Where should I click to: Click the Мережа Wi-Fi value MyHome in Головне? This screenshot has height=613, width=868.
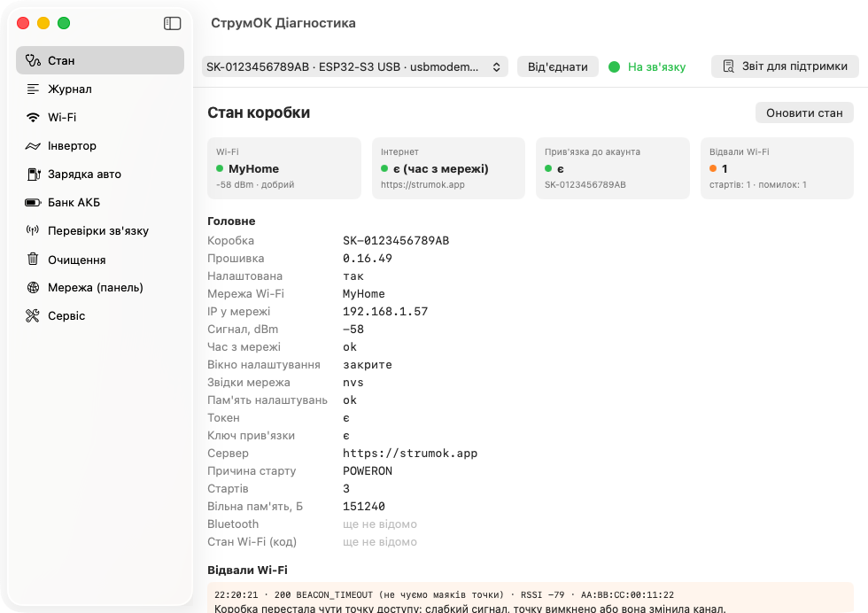pos(364,294)
